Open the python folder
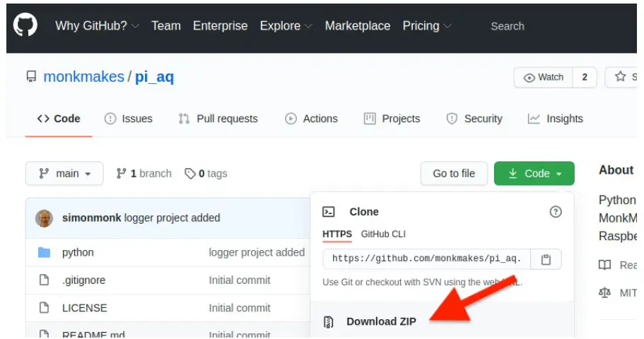 click(78, 252)
